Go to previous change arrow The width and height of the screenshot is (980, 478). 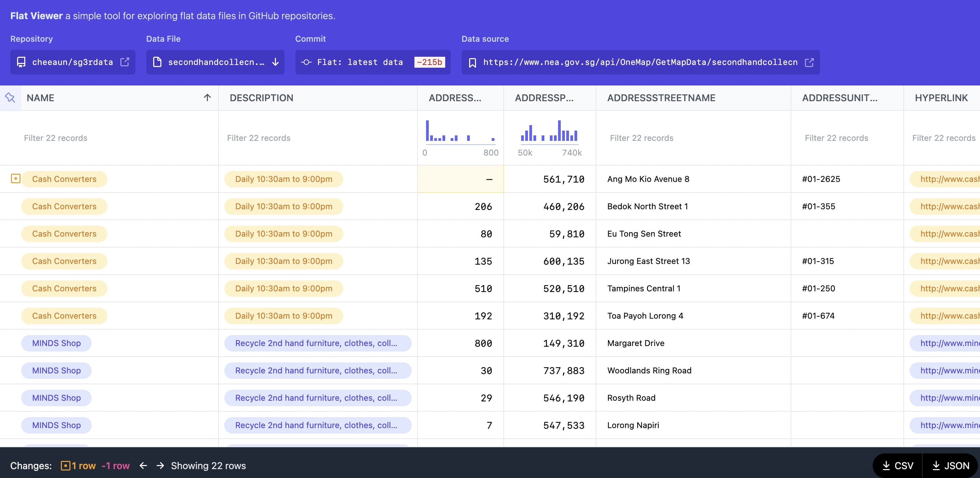[x=143, y=465]
